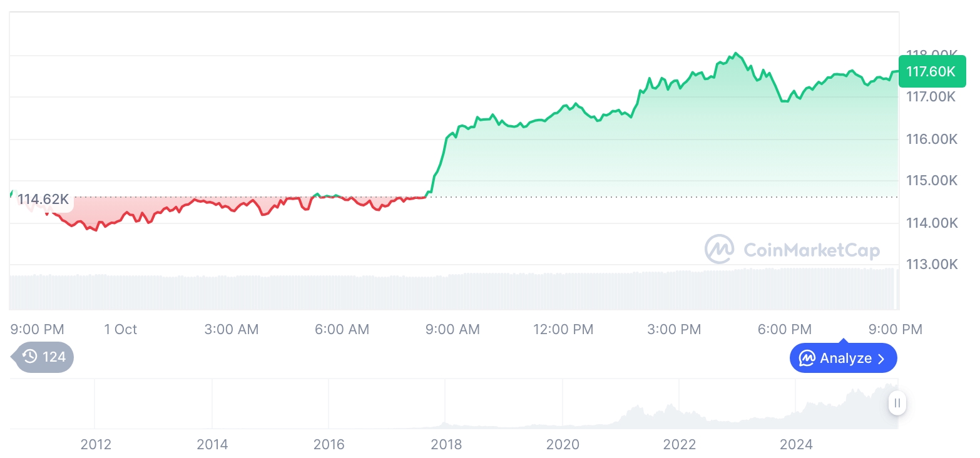Select the 2022 mark in range navigator

click(680, 444)
